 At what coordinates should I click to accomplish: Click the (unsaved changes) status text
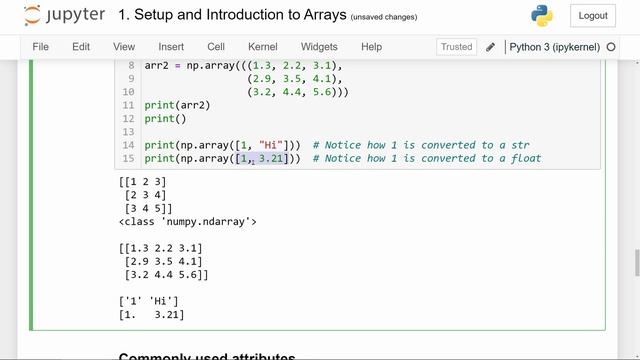[384, 17]
